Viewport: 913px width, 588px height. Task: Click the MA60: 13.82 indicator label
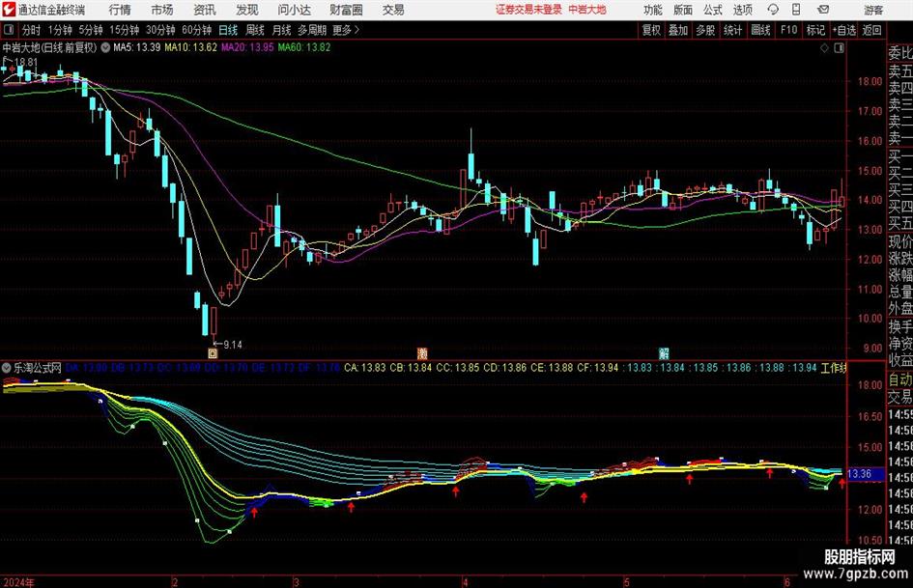[304, 47]
